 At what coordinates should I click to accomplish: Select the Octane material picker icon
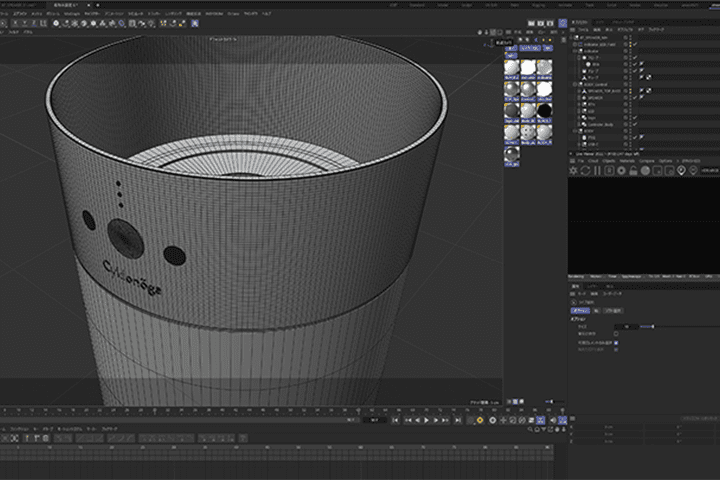click(x=693, y=170)
